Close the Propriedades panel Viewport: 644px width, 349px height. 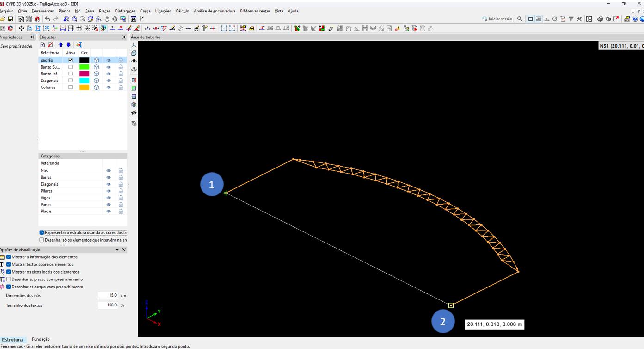(x=32, y=37)
